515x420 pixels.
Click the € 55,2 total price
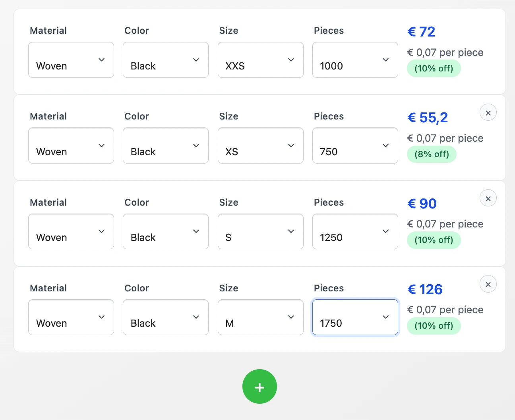click(428, 118)
